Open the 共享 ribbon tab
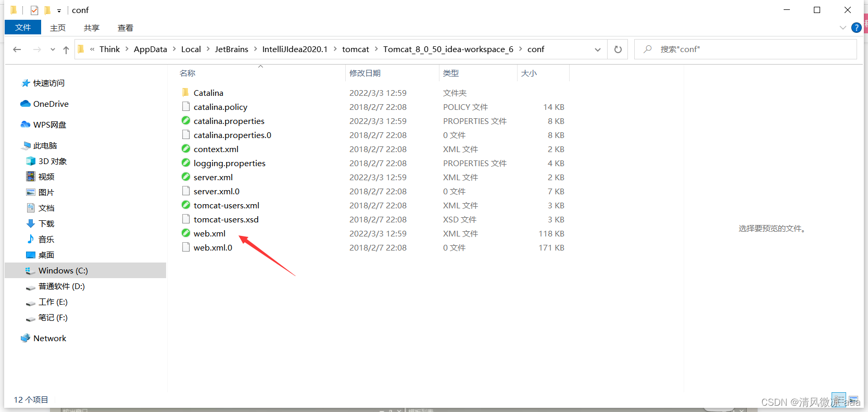 [x=92, y=28]
